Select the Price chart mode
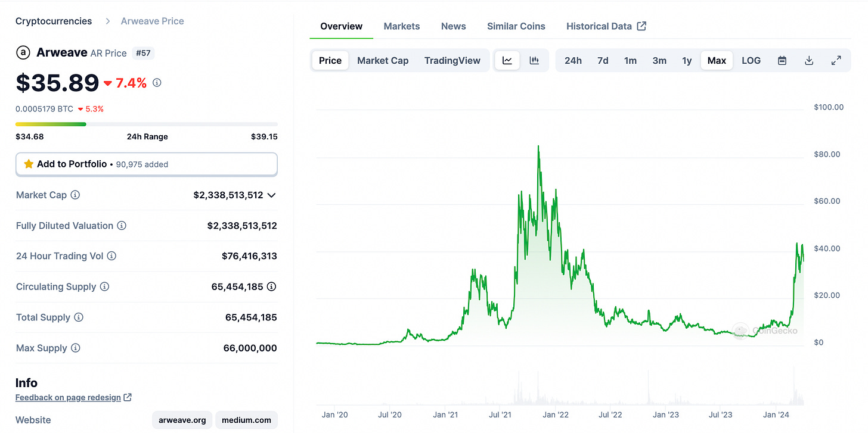This screenshot has width=868, height=433. click(330, 60)
